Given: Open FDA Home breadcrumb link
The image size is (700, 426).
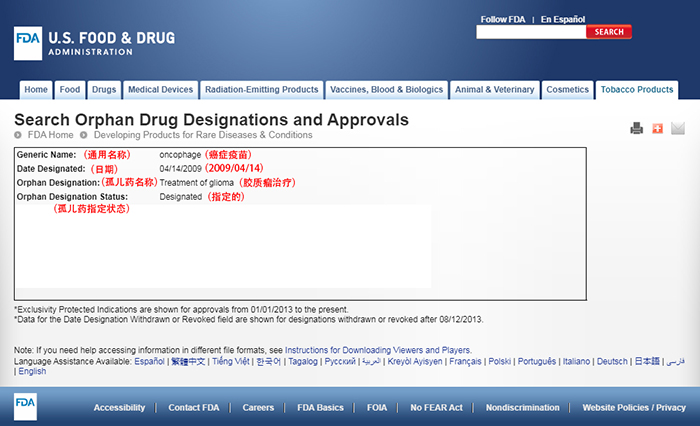Looking at the screenshot, I should 50,135.
